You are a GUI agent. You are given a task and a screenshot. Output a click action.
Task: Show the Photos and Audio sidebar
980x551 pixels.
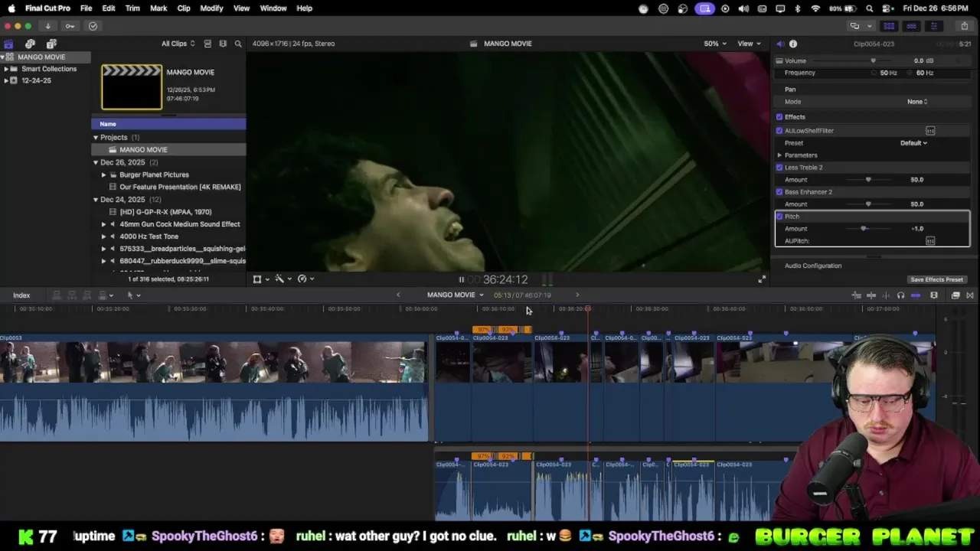(x=30, y=44)
